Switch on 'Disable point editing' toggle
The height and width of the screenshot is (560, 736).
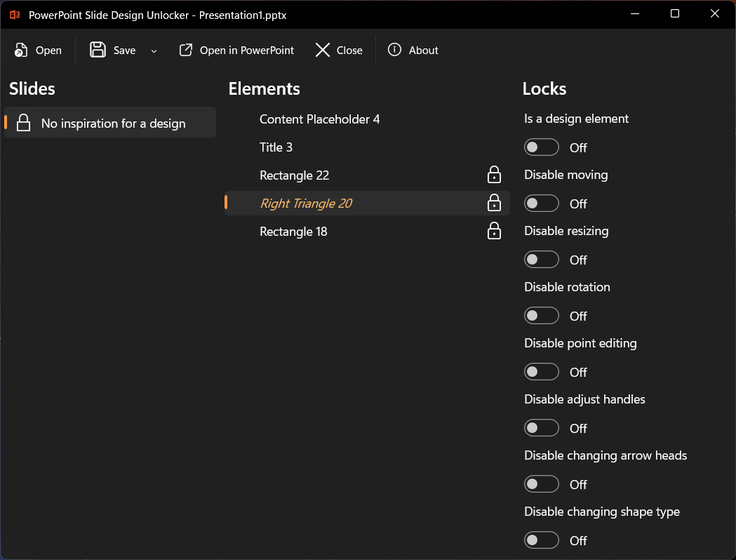point(542,372)
